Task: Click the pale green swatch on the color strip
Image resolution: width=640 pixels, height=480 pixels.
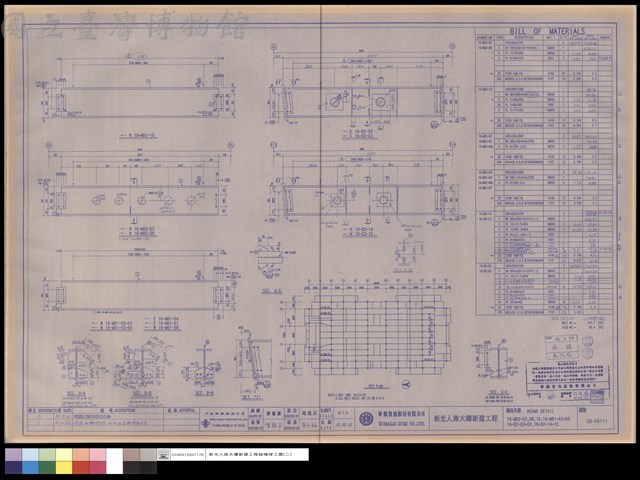Action: tap(47, 455)
